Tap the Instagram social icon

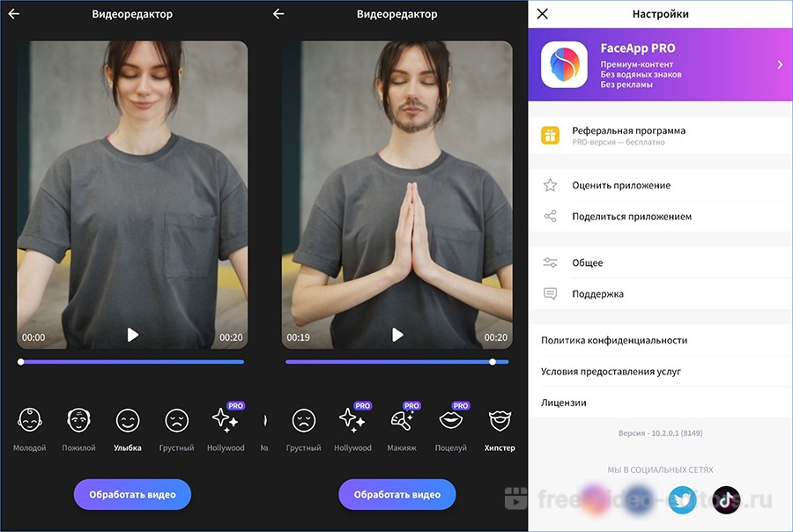pyautogui.click(x=595, y=499)
